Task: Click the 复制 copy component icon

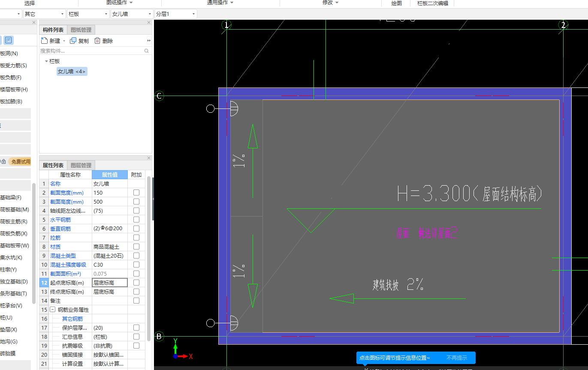Action: coord(73,41)
